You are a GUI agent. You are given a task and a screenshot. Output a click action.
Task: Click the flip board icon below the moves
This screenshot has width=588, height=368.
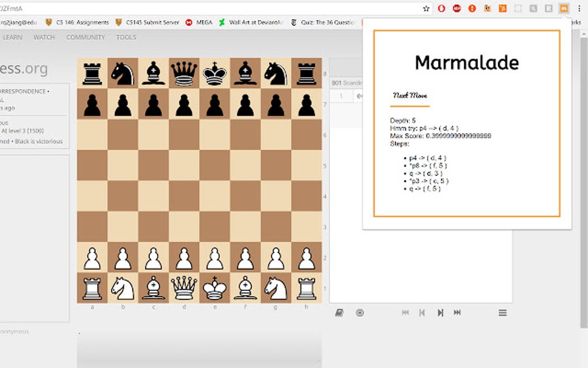(339, 312)
